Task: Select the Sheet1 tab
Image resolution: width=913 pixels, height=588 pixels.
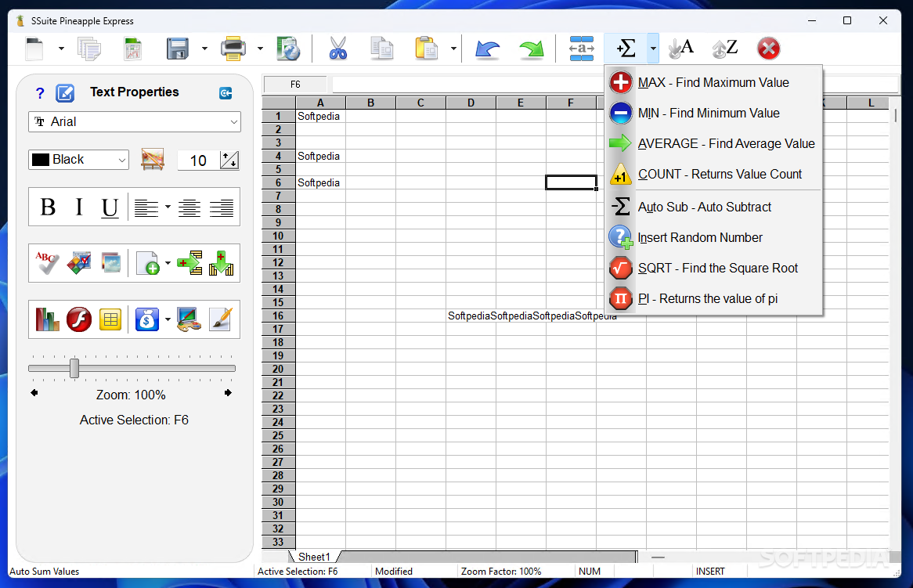Action: [x=314, y=557]
